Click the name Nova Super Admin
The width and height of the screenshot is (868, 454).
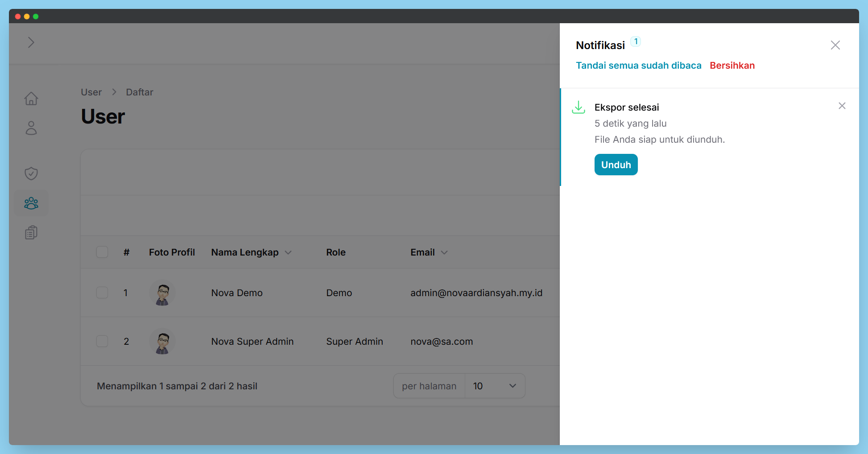[x=252, y=342]
